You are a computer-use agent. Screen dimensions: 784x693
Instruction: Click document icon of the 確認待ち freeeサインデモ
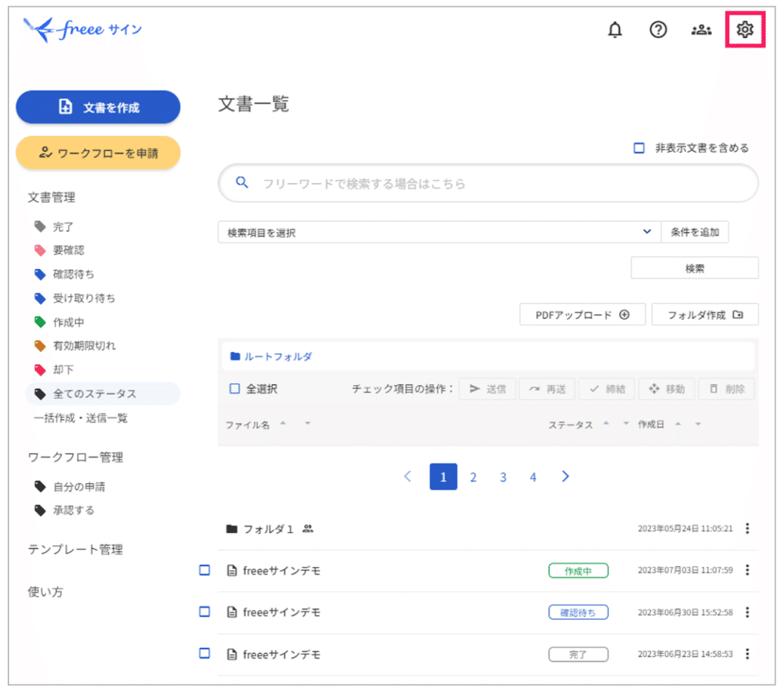coord(232,612)
